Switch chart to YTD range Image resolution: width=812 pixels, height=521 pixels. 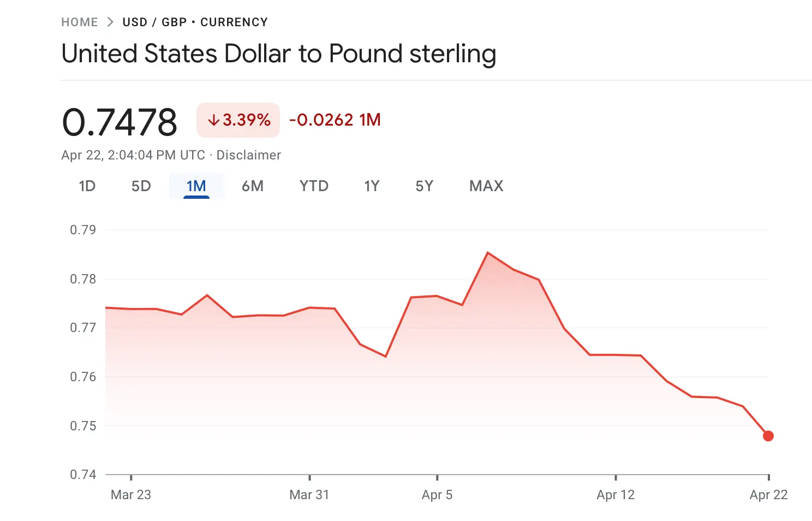(314, 186)
